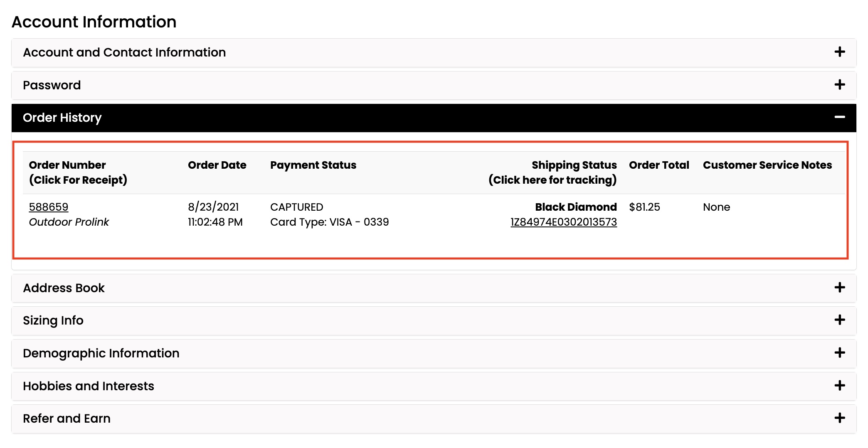Click the plus icon for Address Book
The image size is (868, 448).
pos(840,288)
